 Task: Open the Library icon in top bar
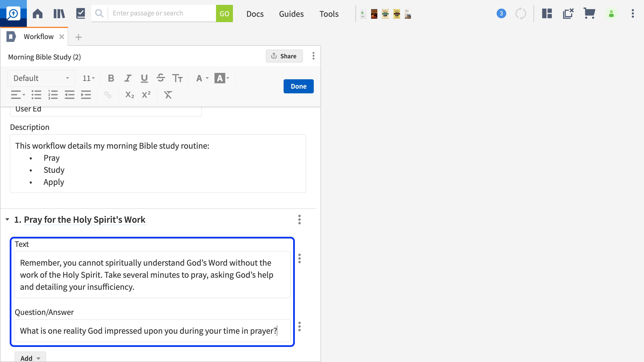coord(59,13)
